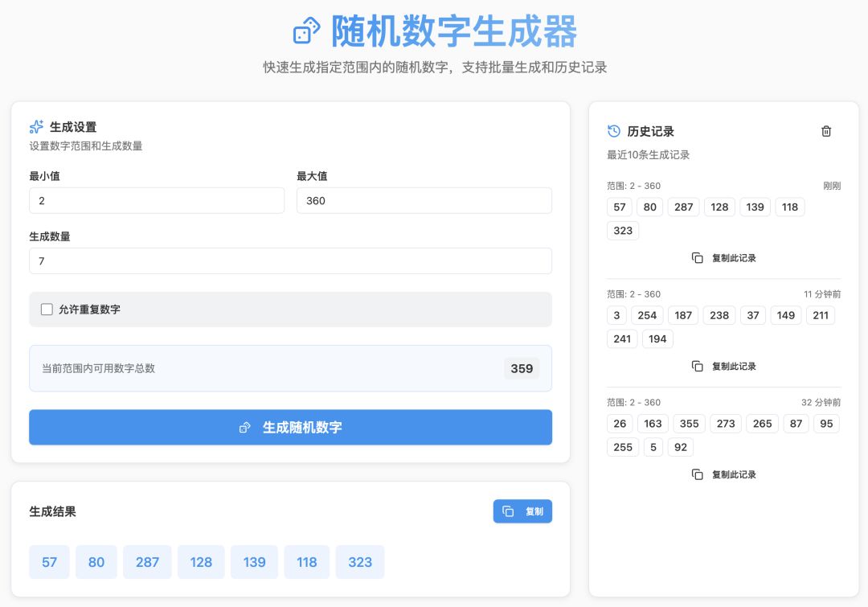The image size is (868, 607).
Task: Click history number 355
Action: point(690,424)
